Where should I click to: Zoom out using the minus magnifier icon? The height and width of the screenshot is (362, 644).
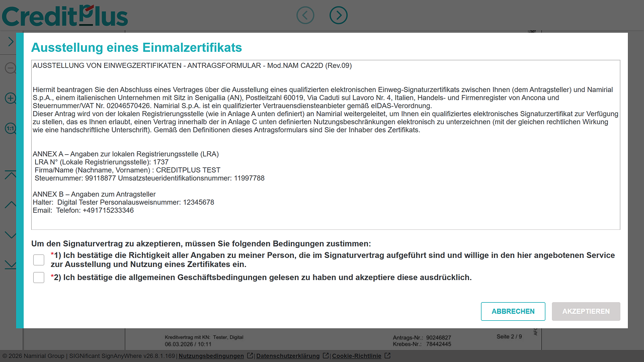(11, 68)
